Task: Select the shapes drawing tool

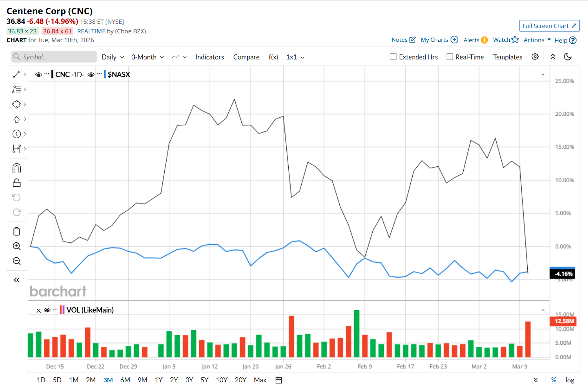Action: (17, 104)
